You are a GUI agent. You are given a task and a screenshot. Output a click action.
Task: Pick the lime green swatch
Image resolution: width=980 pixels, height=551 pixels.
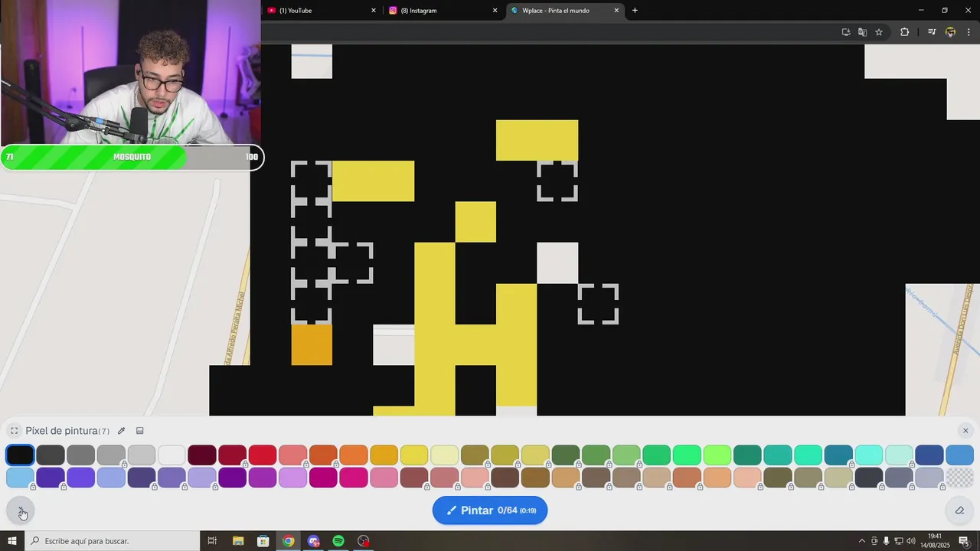click(717, 455)
